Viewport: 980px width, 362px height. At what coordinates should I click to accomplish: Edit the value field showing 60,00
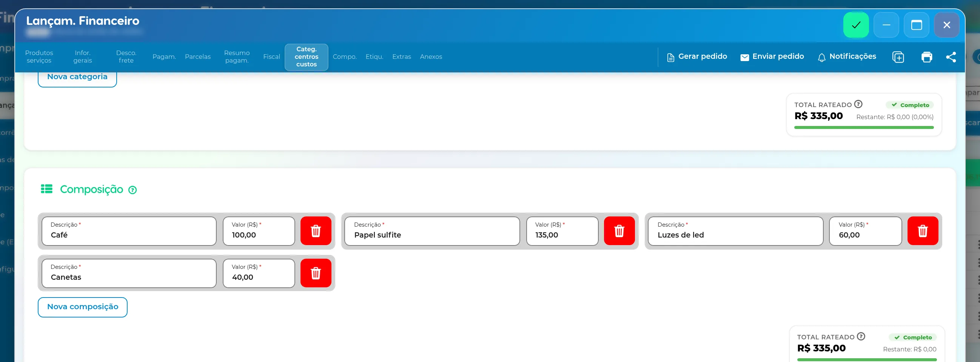(x=866, y=231)
